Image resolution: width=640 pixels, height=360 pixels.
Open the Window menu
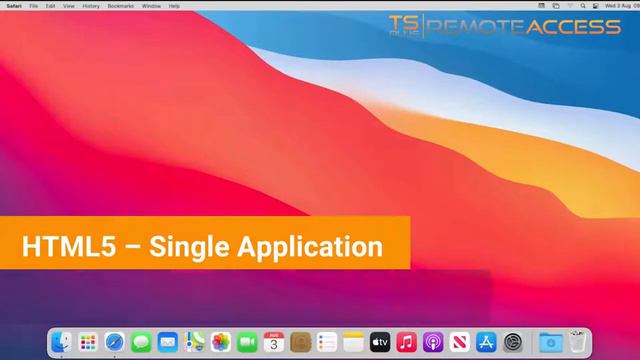(151, 6)
